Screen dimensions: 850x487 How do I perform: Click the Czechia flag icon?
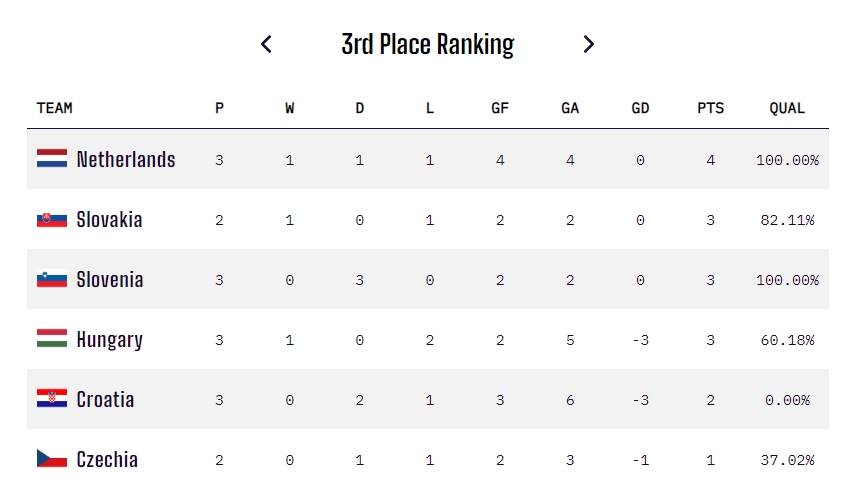tap(52, 459)
